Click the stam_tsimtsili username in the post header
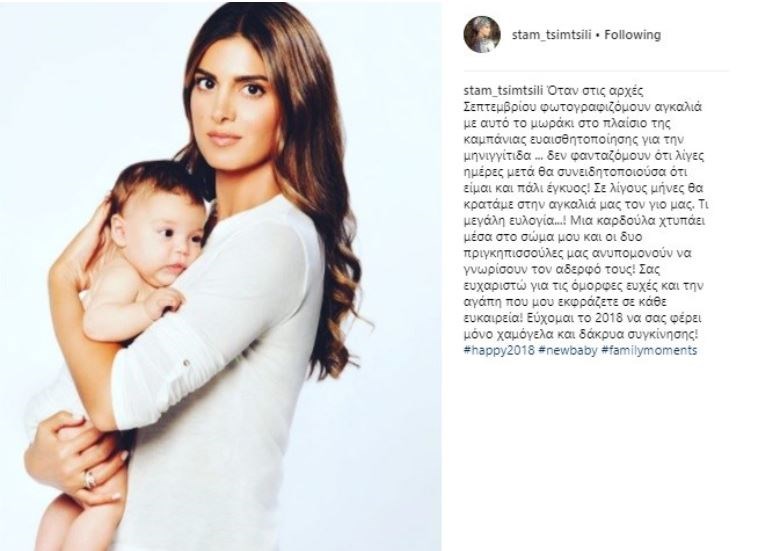The width and height of the screenshot is (769, 551). tap(552, 35)
